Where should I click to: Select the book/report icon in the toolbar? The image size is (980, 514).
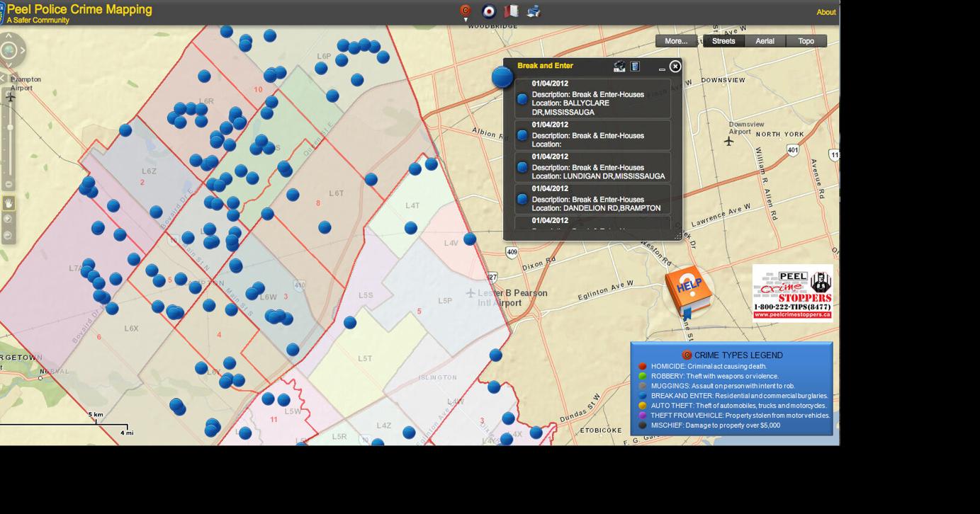(512, 11)
